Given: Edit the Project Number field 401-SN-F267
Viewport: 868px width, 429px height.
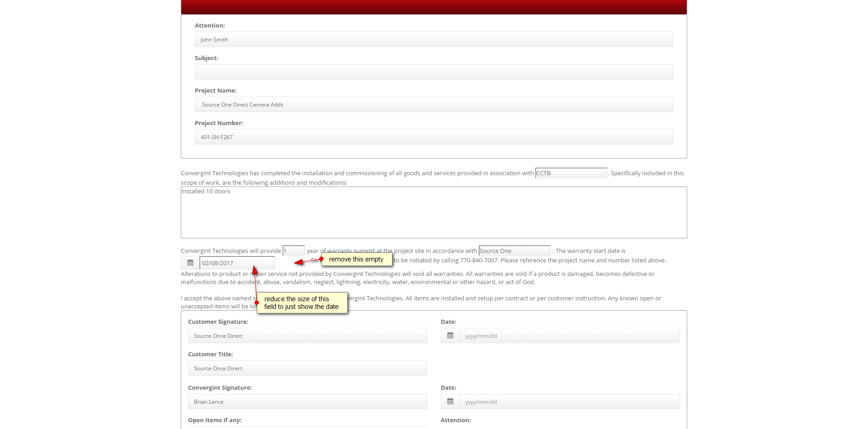Looking at the screenshot, I should click(x=434, y=137).
